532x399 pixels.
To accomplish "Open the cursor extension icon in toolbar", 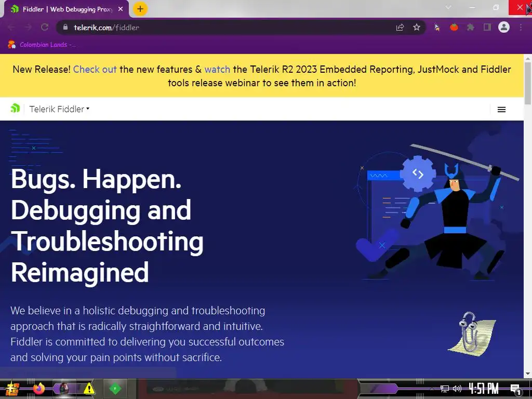I will (437, 27).
